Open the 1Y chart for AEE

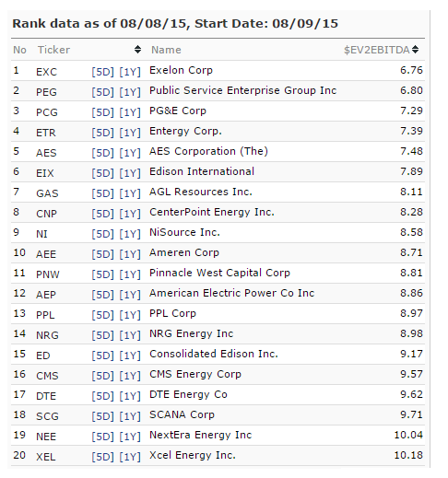[130, 254]
